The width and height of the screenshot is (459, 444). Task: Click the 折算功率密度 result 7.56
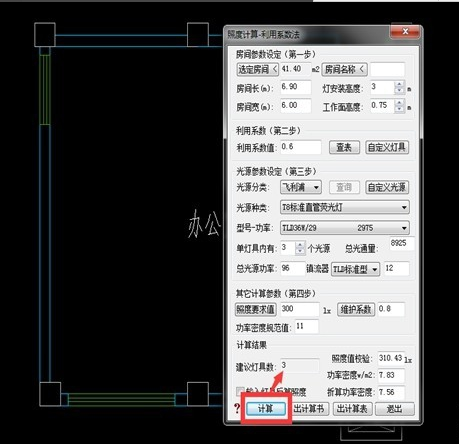(x=391, y=393)
